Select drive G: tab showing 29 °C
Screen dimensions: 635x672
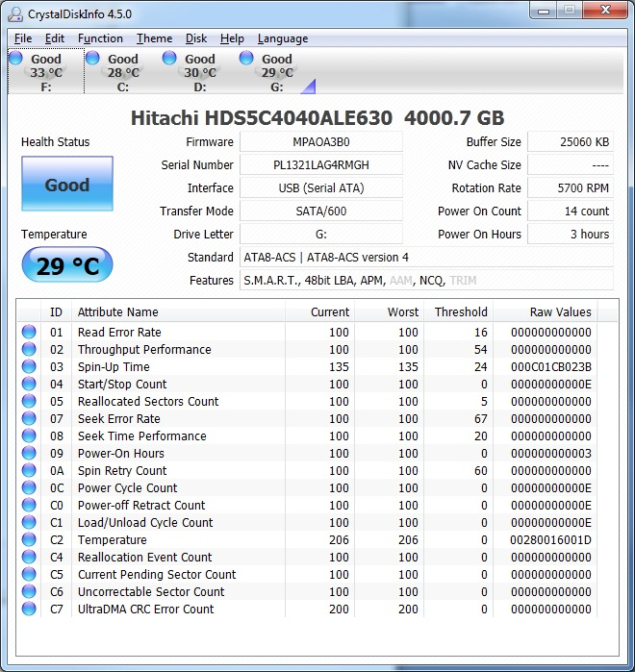point(277,71)
